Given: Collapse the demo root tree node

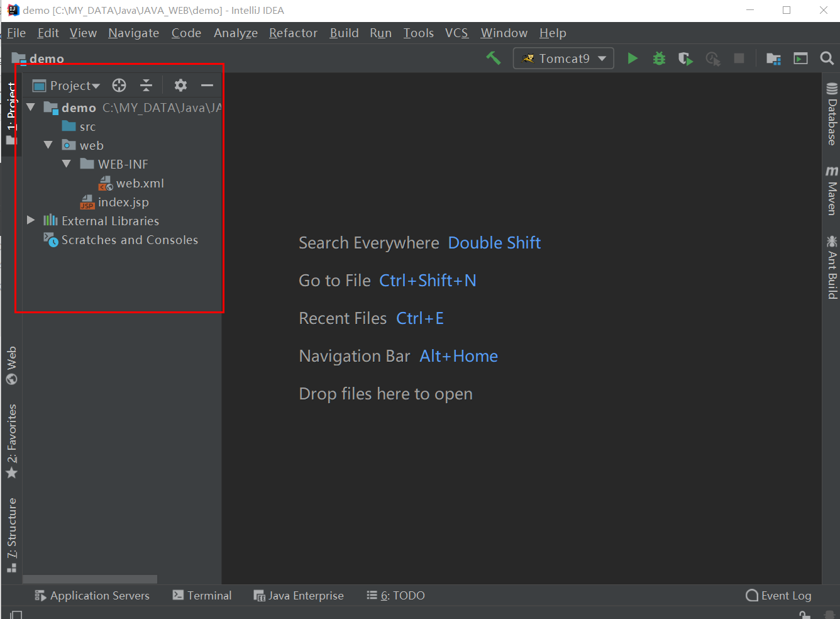Looking at the screenshot, I should click(31, 108).
